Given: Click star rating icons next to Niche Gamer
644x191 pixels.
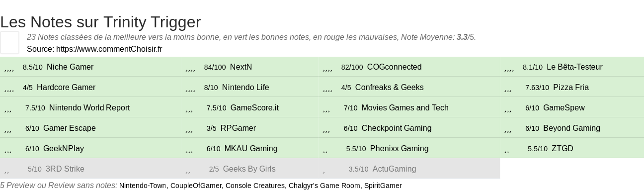Looking at the screenshot, I should (x=9, y=68).
